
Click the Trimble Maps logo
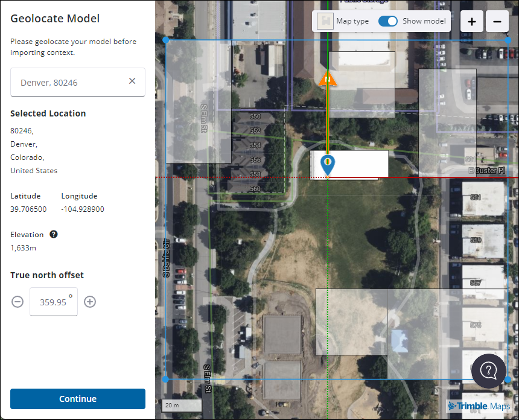click(479, 406)
